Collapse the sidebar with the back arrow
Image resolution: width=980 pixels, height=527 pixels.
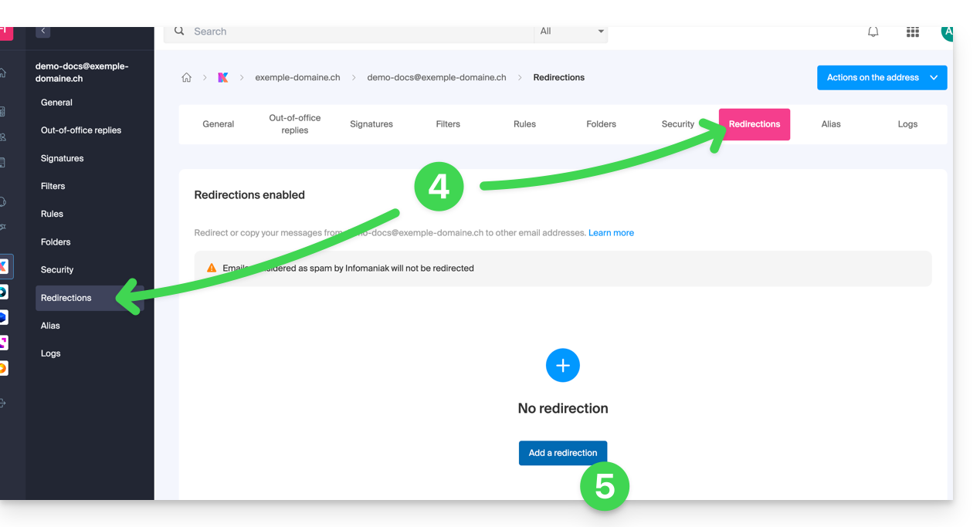(x=43, y=32)
